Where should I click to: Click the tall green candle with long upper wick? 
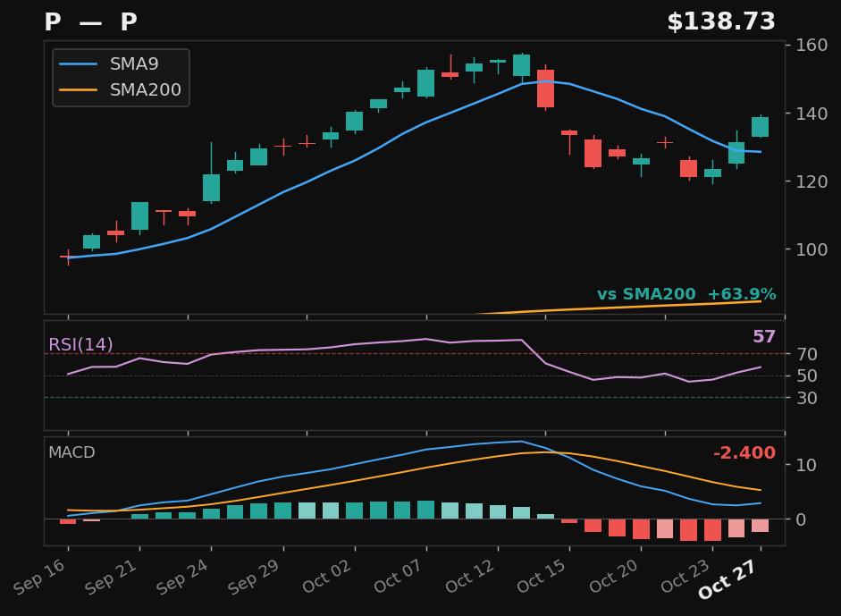[x=211, y=187]
